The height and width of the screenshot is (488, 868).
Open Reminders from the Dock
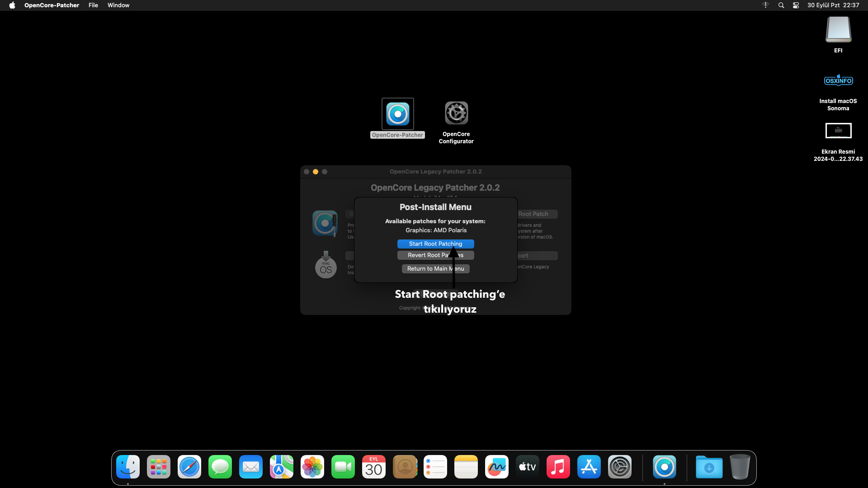click(x=435, y=467)
